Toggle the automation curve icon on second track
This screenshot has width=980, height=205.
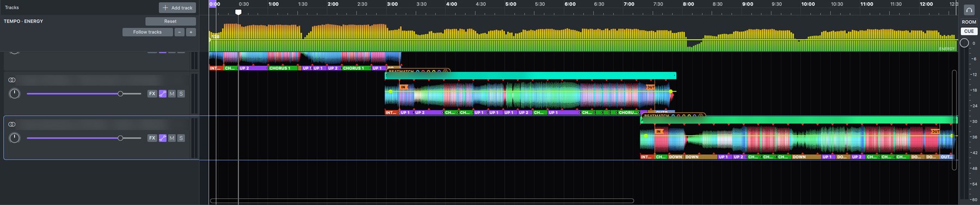(162, 94)
